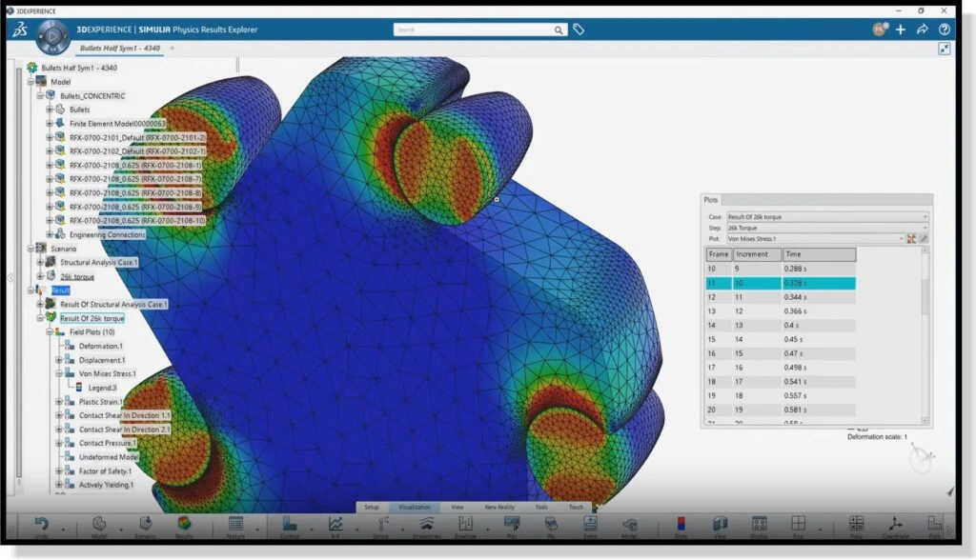Click the Search input field
976x560 pixels.
(x=477, y=30)
